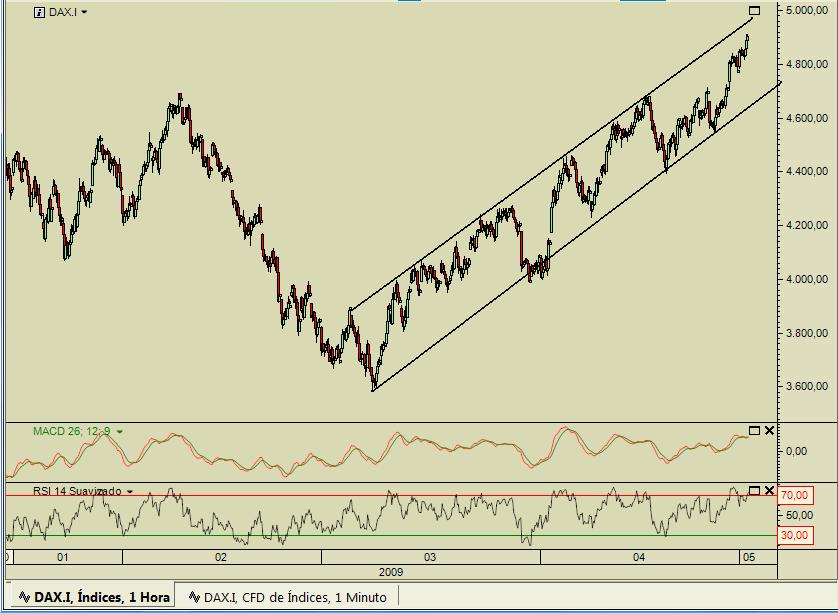838x613 pixels.
Task: Expand the DAX.I symbol dropdown arrow
Action: [84, 12]
